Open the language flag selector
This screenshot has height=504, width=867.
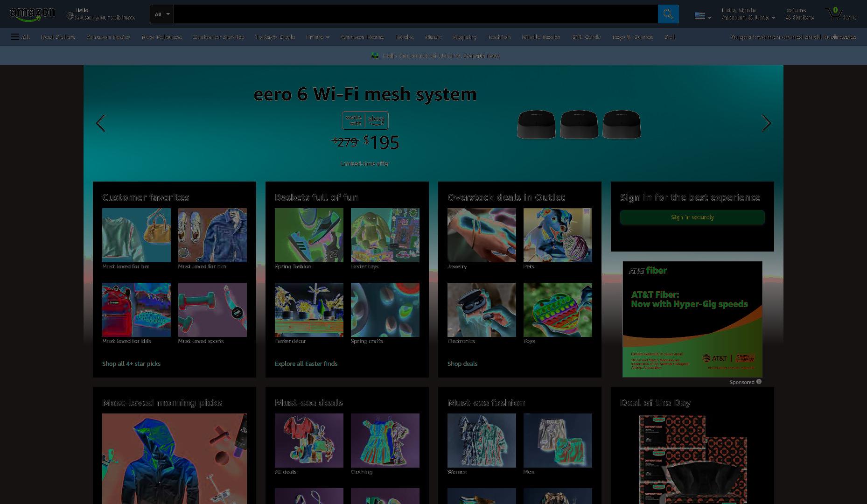click(703, 16)
